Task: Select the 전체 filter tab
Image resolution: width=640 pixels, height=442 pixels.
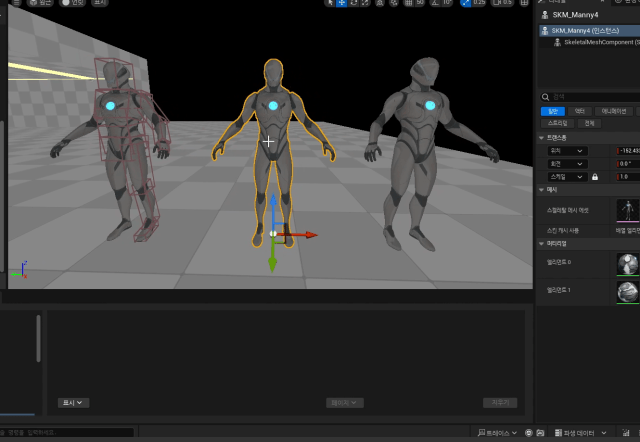Action: click(589, 123)
